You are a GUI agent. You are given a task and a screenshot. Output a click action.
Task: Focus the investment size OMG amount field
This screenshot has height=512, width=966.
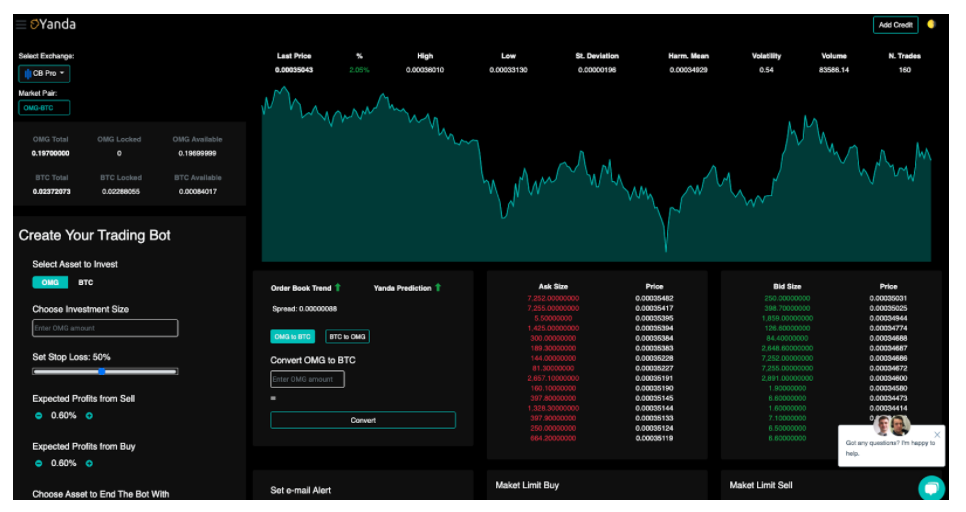click(x=105, y=328)
